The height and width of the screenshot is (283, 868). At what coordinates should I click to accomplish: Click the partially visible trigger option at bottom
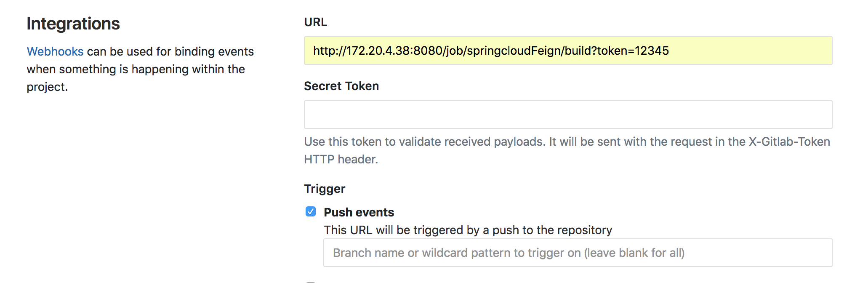coord(311,281)
